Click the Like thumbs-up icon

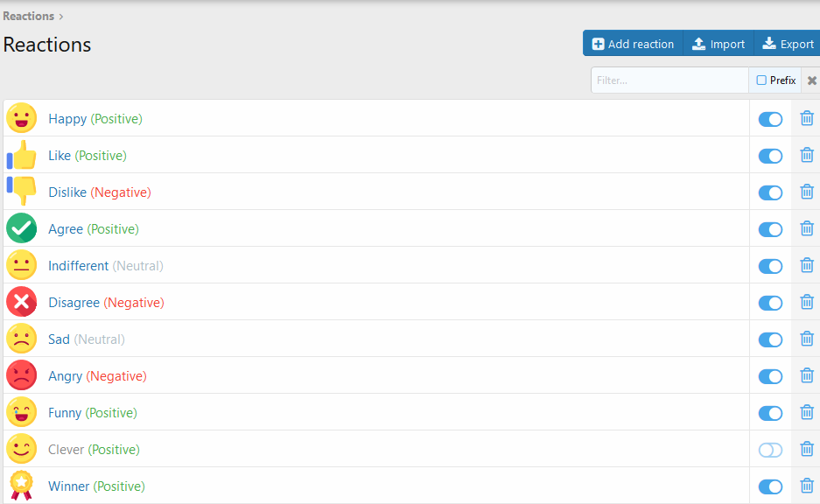point(22,155)
